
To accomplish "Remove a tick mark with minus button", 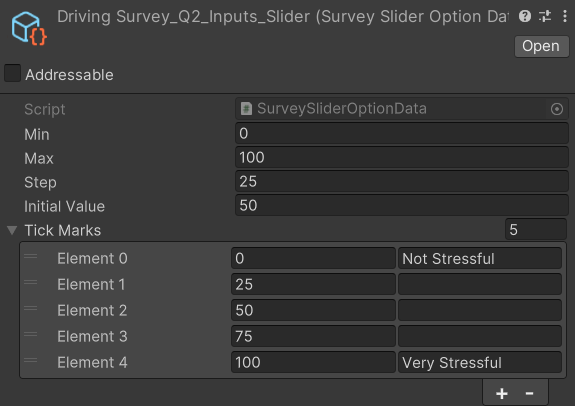I will tap(529, 394).
